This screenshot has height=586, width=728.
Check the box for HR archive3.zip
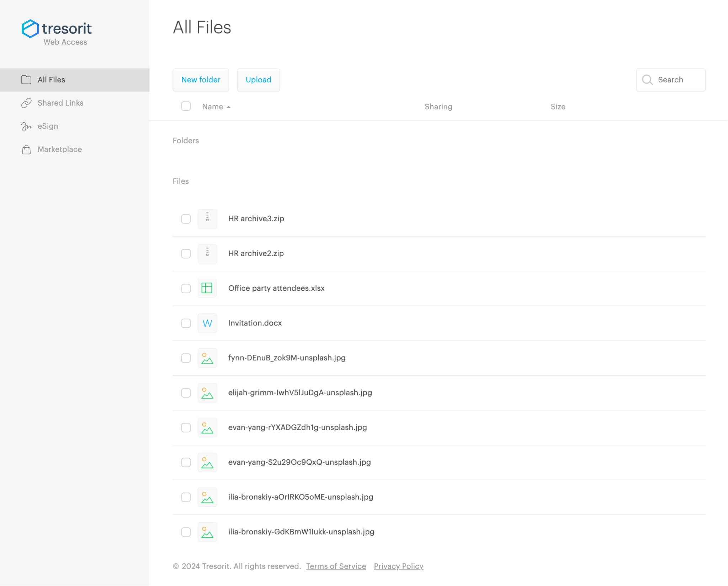point(186,219)
